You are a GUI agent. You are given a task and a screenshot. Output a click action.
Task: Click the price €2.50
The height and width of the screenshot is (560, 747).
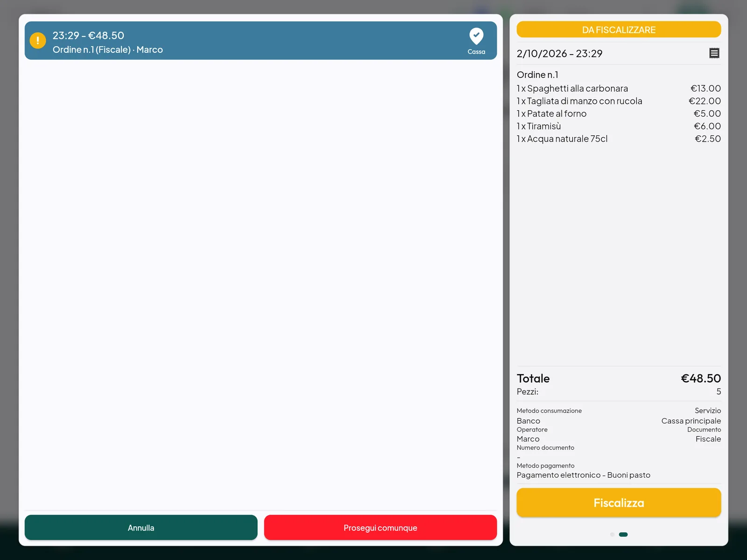[x=708, y=139]
